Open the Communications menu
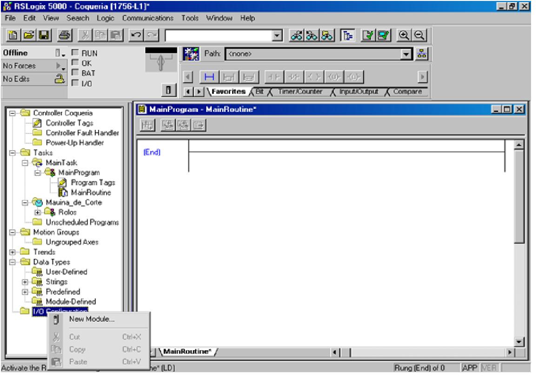The image size is (545, 392). [148, 18]
